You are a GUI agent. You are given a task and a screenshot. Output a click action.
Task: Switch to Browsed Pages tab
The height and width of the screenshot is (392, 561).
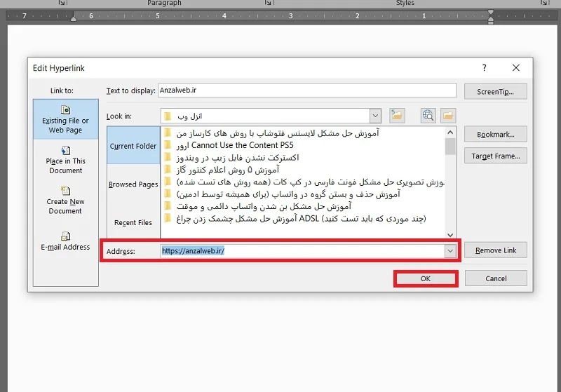(133, 184)
